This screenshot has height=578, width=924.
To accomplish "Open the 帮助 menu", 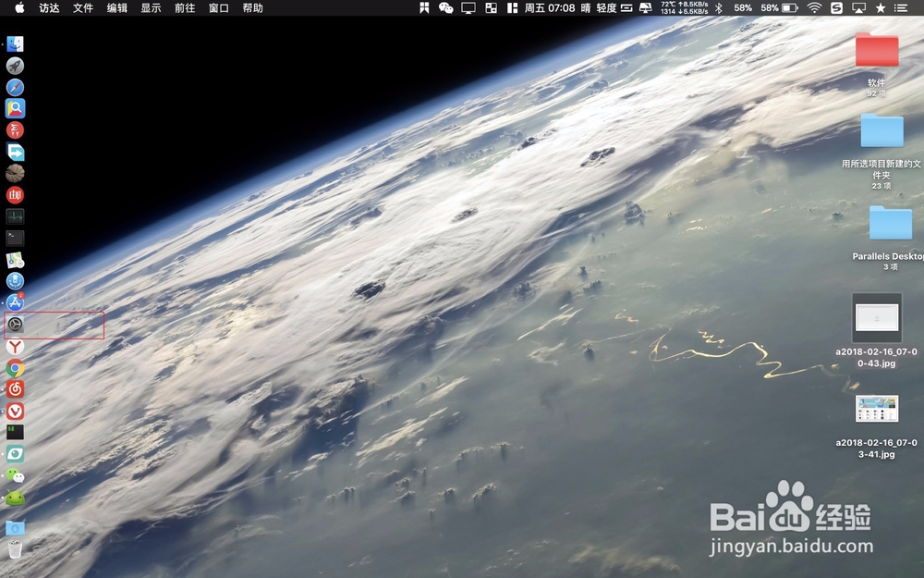I will (x=253, y=7).
